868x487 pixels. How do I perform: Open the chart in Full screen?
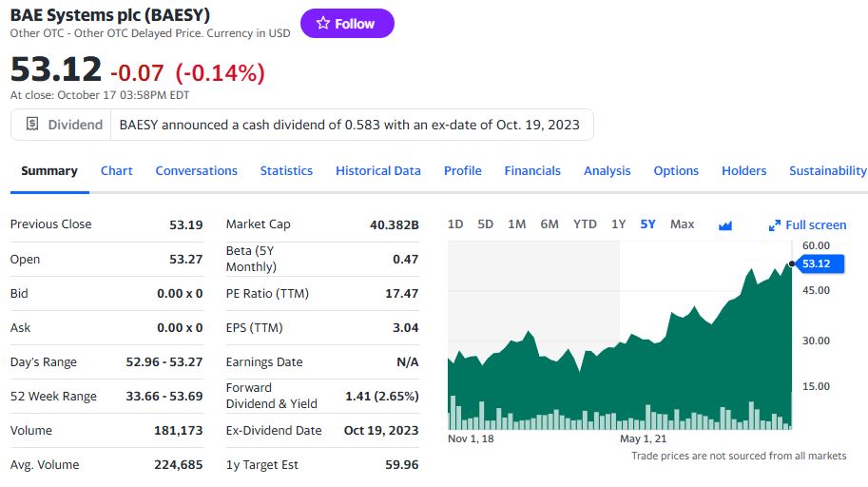(808, 224)
